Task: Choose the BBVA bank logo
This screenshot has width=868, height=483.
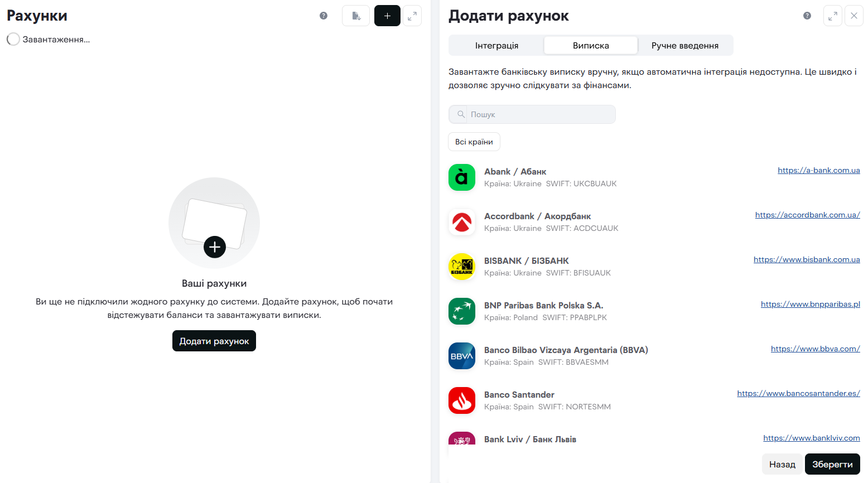Action: tap(462, 356)
